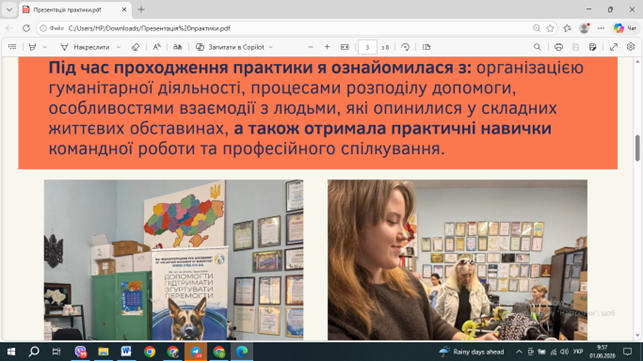
Task: Click the page number field showing 3
Action: (x=367, y=47)
